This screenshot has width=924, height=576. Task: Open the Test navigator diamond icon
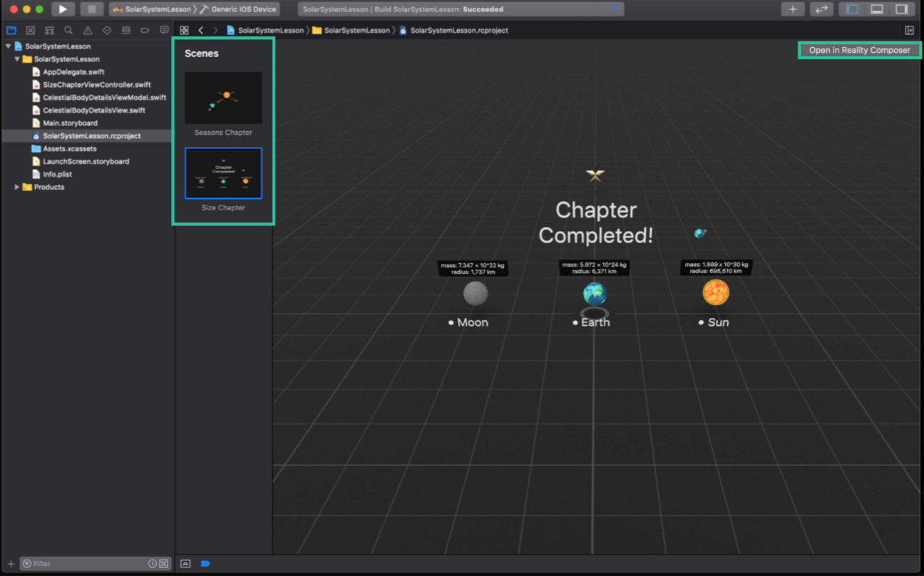point(107,31)
